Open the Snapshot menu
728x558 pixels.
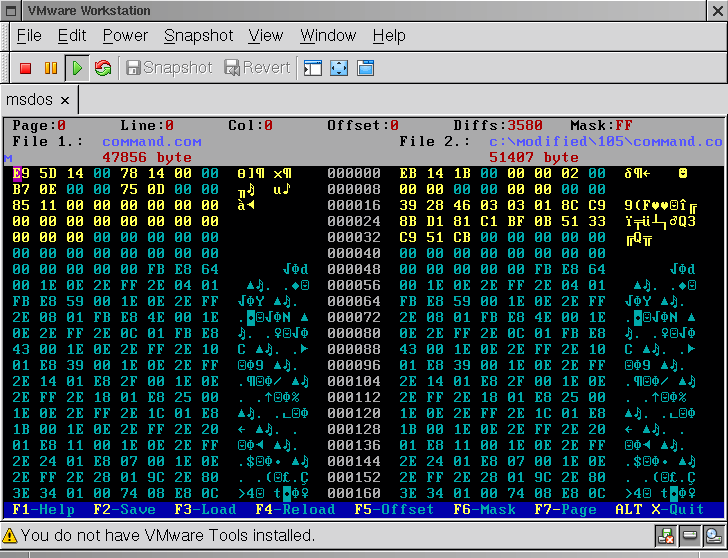pyautogui.click(x=198, y=36)
